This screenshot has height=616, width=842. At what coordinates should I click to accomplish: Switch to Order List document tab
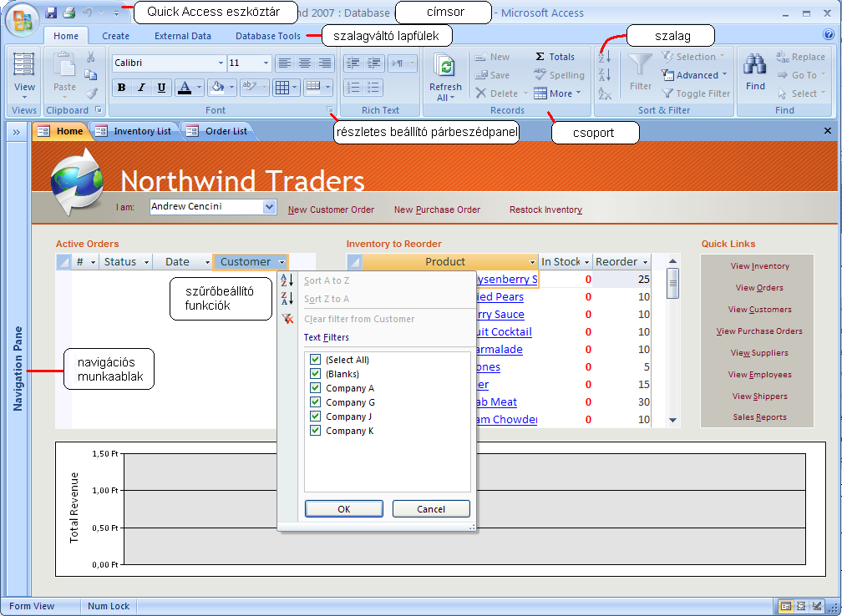pos(218,131)
